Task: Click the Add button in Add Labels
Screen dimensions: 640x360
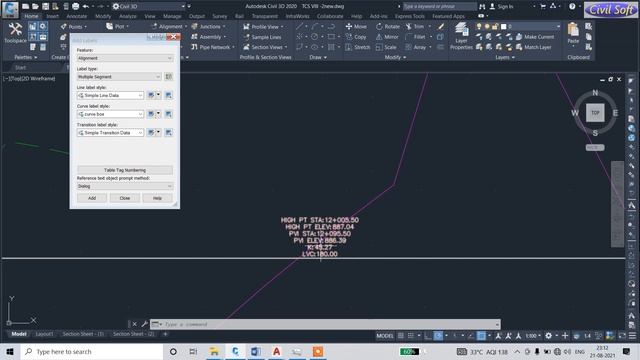Action: coord(92,198)
